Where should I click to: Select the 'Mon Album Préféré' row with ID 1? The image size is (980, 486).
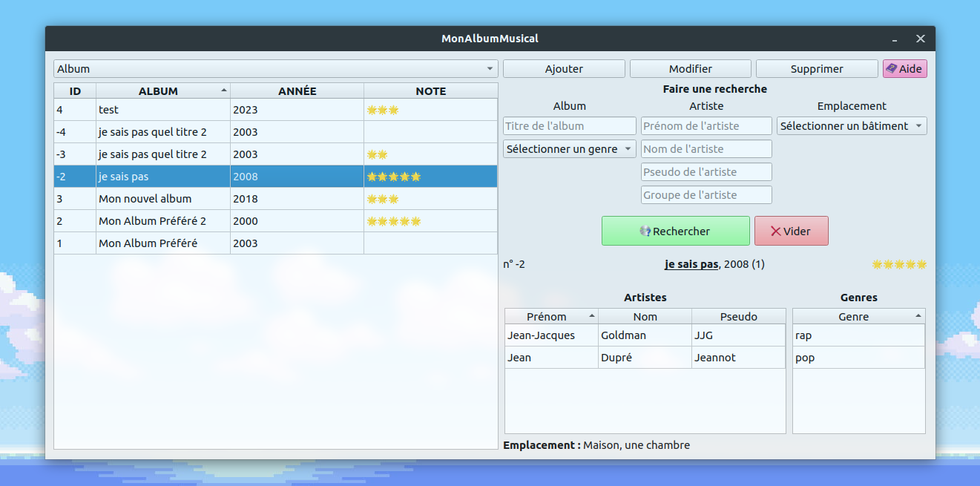(x=275, y=243)
